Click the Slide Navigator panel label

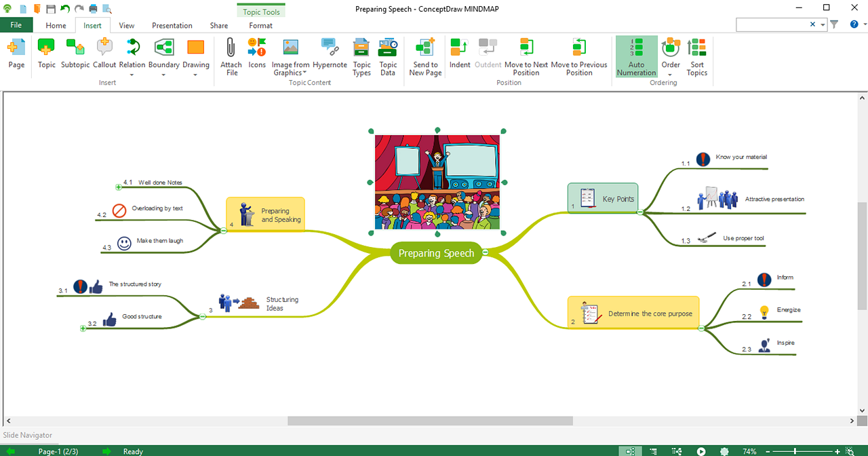point(28,435)
